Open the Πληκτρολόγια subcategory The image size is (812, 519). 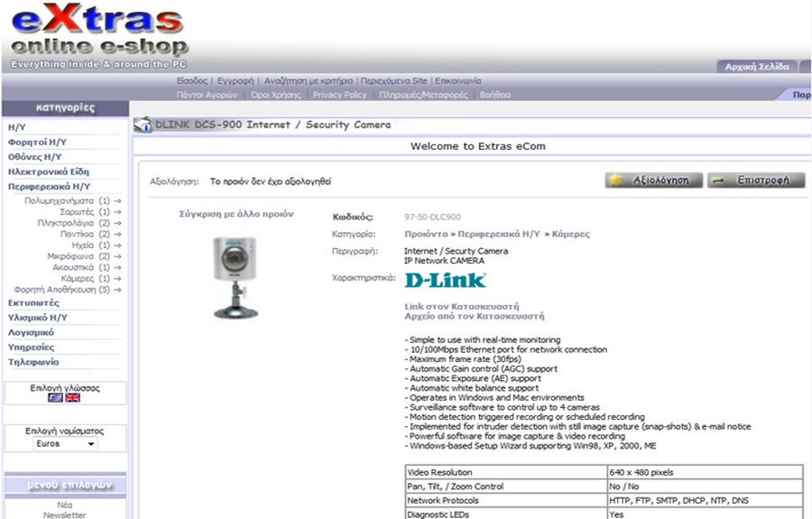65,223
